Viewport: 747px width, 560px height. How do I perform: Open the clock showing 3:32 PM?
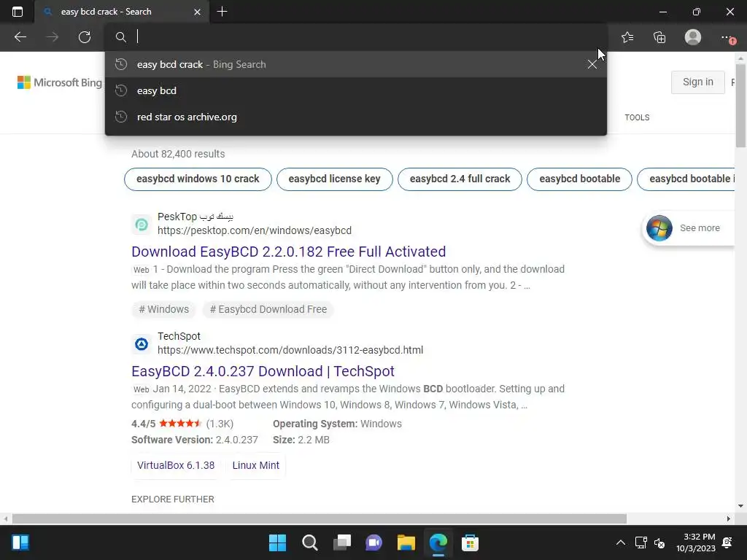coord(695,542)
